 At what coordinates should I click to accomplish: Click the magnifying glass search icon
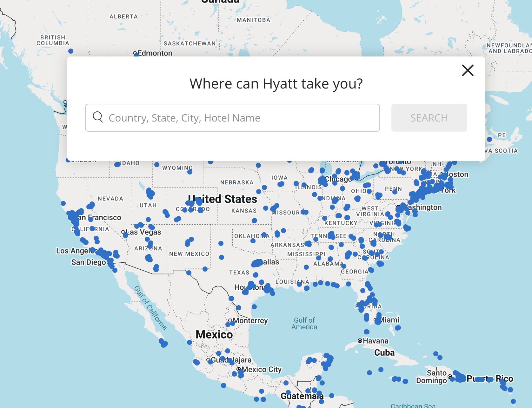(98, 117)
